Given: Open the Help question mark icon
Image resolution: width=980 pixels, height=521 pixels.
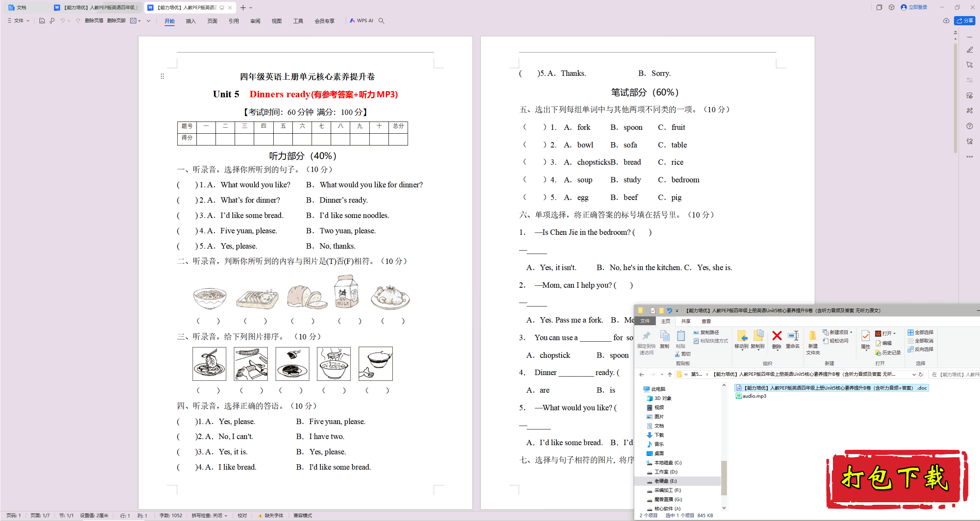Looking at the screenshot, I should coord(970,126).
